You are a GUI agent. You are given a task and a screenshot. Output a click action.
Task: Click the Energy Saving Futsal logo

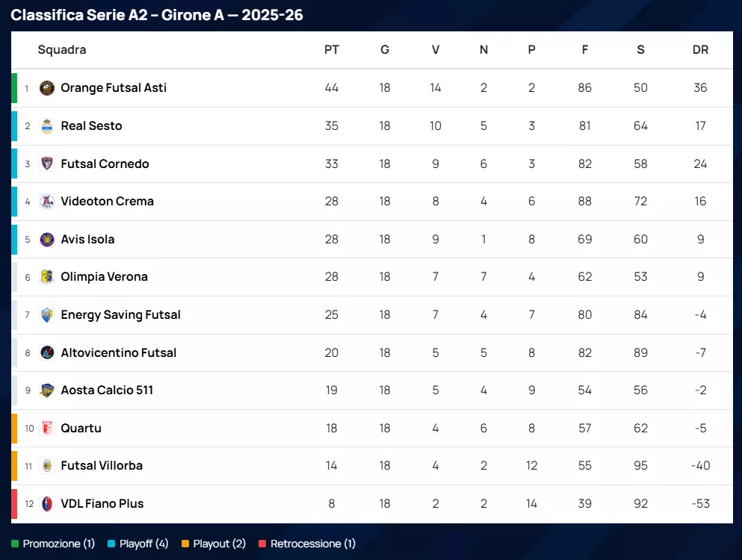click(47, 315)
